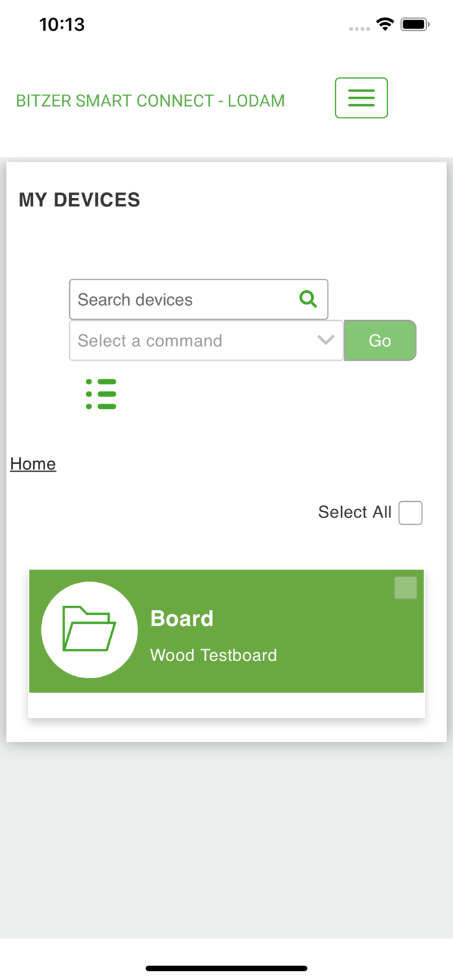Tap the green bullet list icon below Go
The height and width of the screenshot is (980, 453).
coord(101,394)
